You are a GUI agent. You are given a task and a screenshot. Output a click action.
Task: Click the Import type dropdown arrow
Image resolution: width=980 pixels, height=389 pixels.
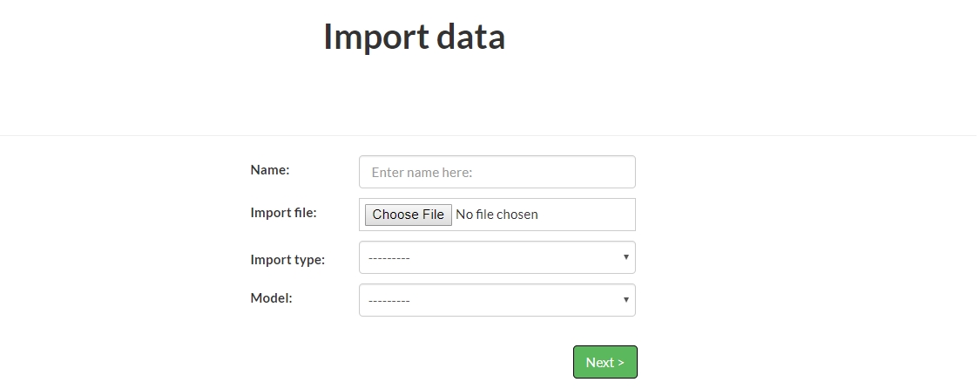tap(625, 257)
